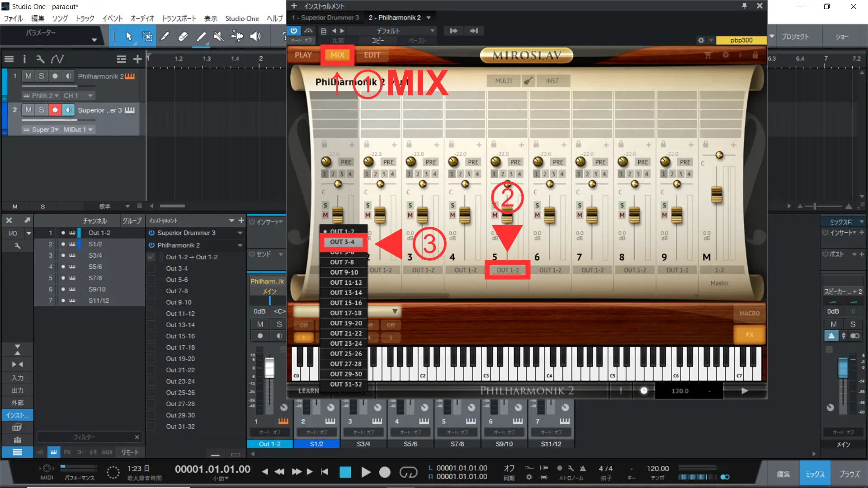Stop playback with the stop button
The height and width of the screenshot is (488, 868).
tap(345, 472)
